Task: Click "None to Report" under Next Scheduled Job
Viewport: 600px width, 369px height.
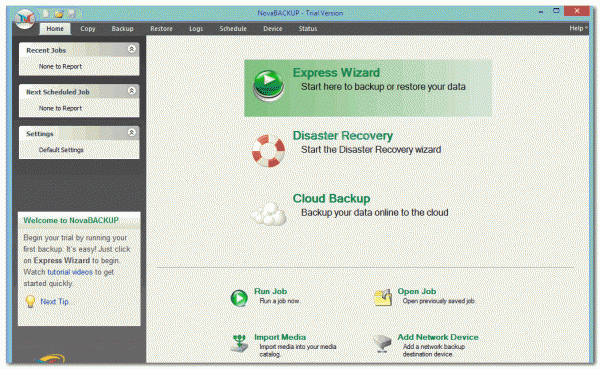Action: click(60, 108)
